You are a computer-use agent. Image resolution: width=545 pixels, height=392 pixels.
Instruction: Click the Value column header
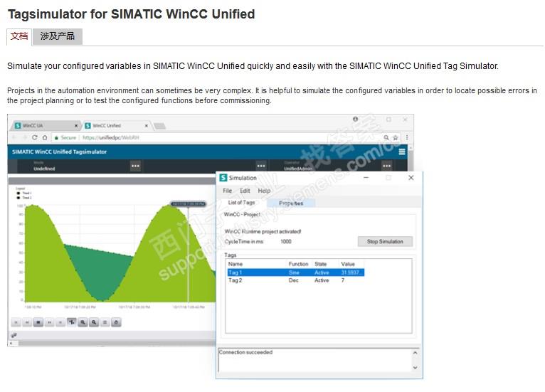[x=348, y=264]
